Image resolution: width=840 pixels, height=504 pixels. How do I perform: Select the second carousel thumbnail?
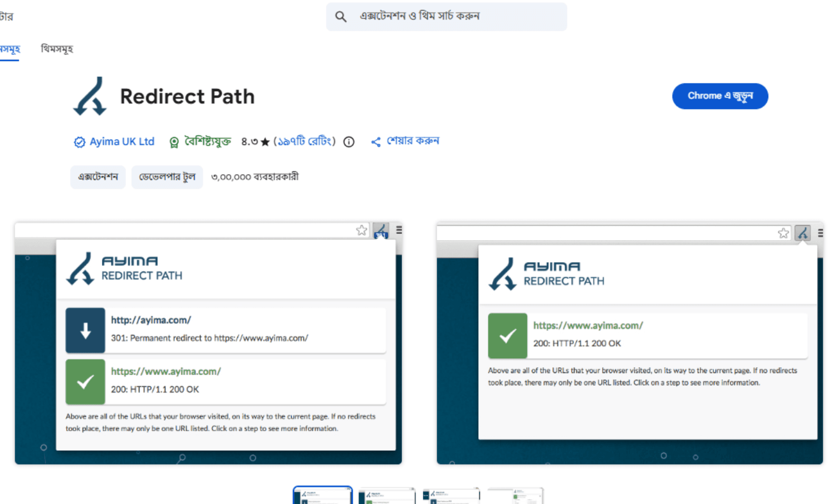coord(387,496)
